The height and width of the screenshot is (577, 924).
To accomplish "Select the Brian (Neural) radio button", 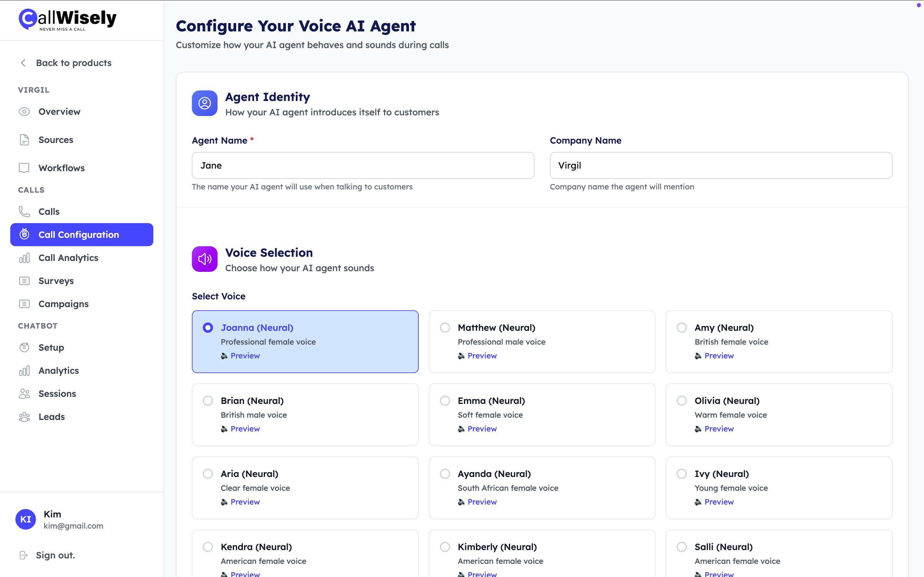I will pyautogui.click(x=208, y=401).
